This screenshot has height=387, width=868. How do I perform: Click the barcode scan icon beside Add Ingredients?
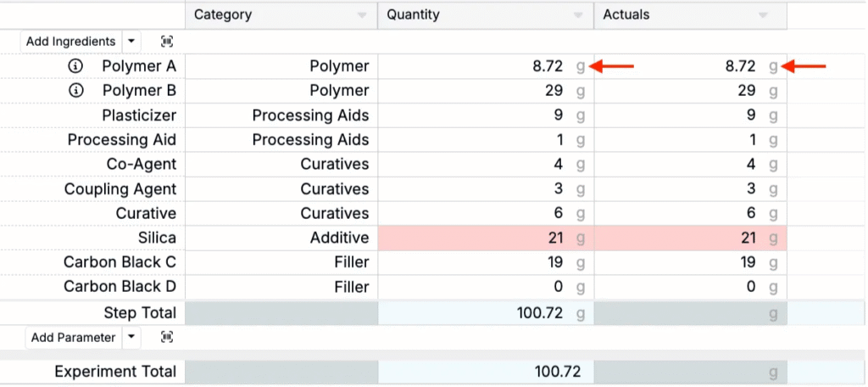[x=168, y=42]
